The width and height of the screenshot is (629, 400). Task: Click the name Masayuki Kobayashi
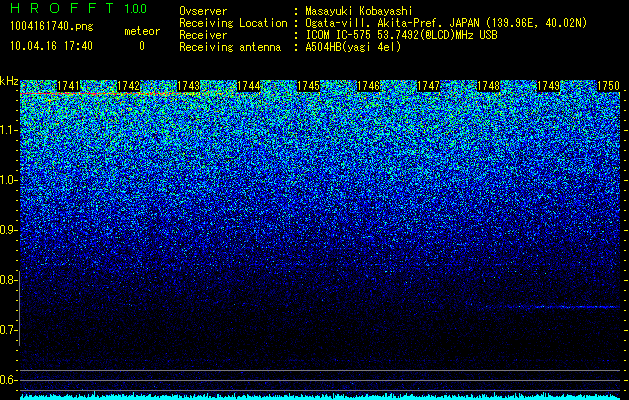pos(359,11)
